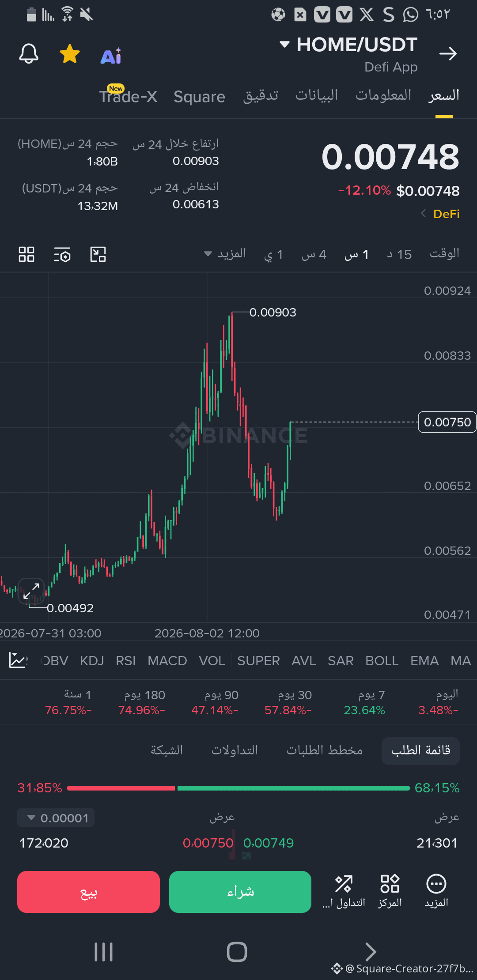The height and width of the screenshot is (980, 477).
Task: Select the 1 ي (1 day) timeframe
Action: click(273, 255)
